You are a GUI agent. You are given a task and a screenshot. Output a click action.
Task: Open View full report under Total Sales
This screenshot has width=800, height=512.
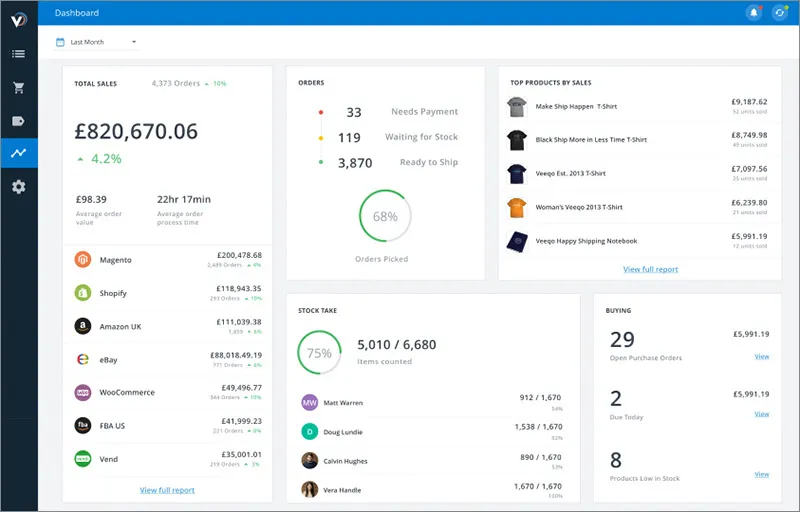point(167,490)
